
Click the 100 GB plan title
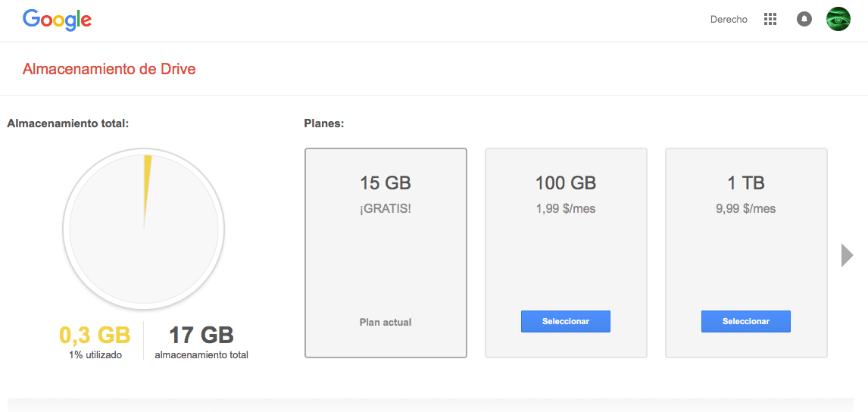click(566, 183)
